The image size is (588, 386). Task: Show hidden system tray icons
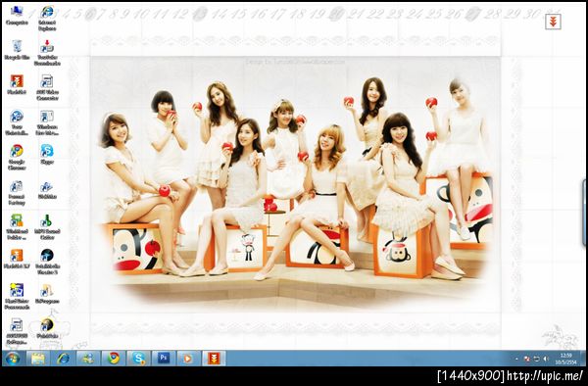point(517,359)
